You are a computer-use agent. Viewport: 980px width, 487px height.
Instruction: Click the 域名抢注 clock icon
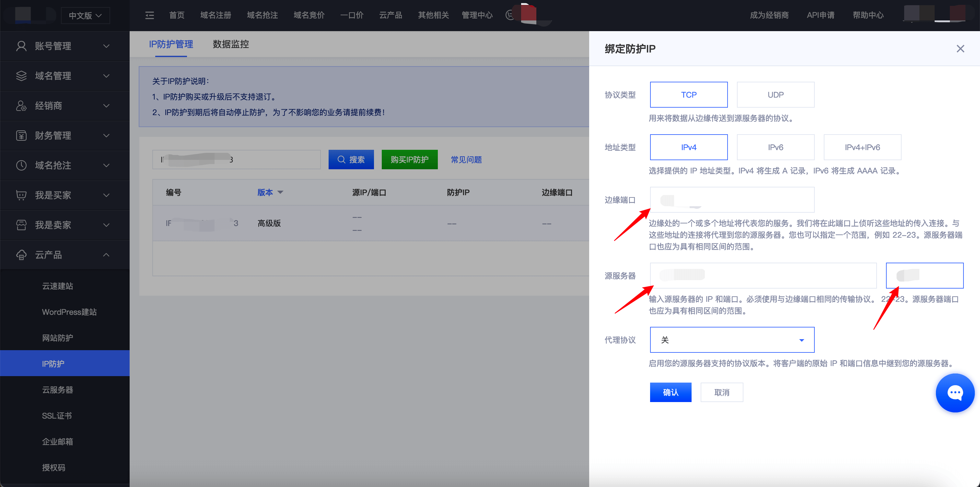[x=21, y=165]
